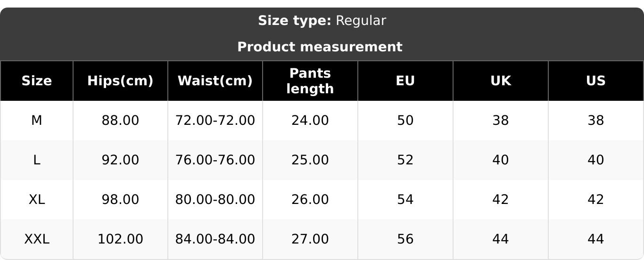Click the Size column header
This screenshot has width=644, height=260.
pyautogui.click(x=37, y=81)
